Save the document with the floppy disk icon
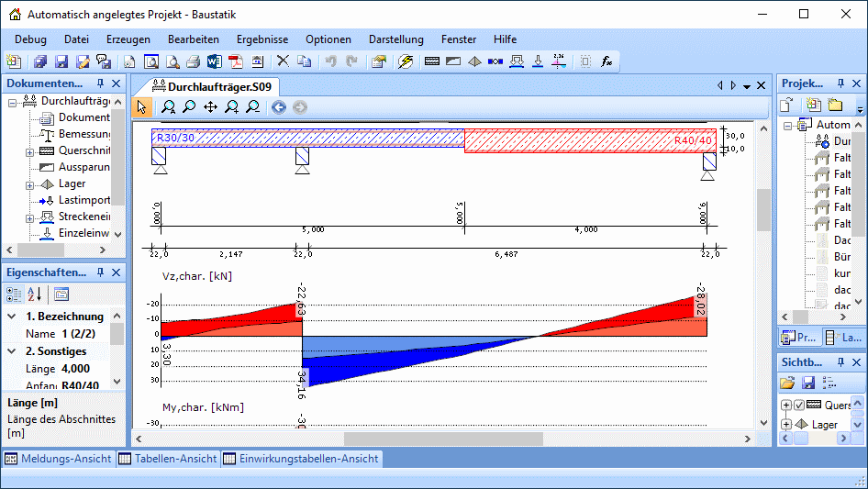The width and height of the screenshot is (868, 489). click(x=61, y=61)
